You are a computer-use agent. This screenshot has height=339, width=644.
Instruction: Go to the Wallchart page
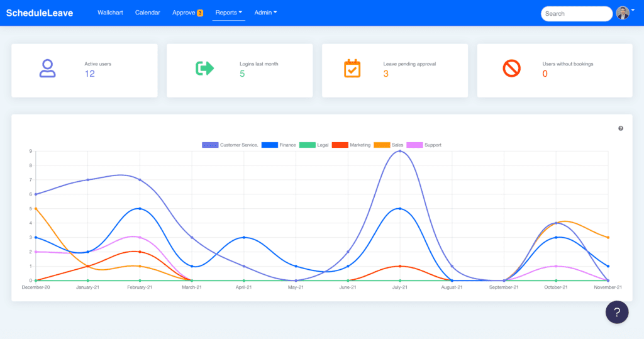click(110, 13)
